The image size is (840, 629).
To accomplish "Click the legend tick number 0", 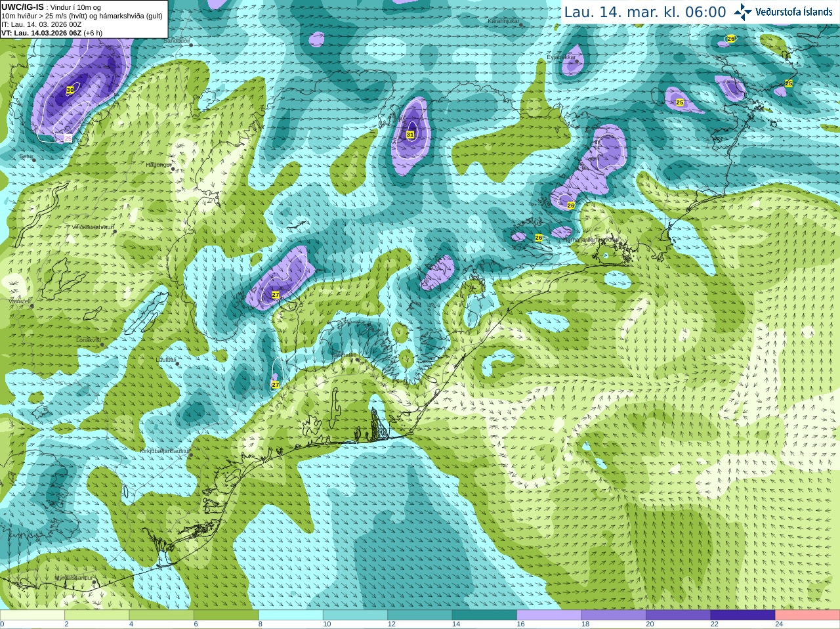I will [x=2, y=624].
